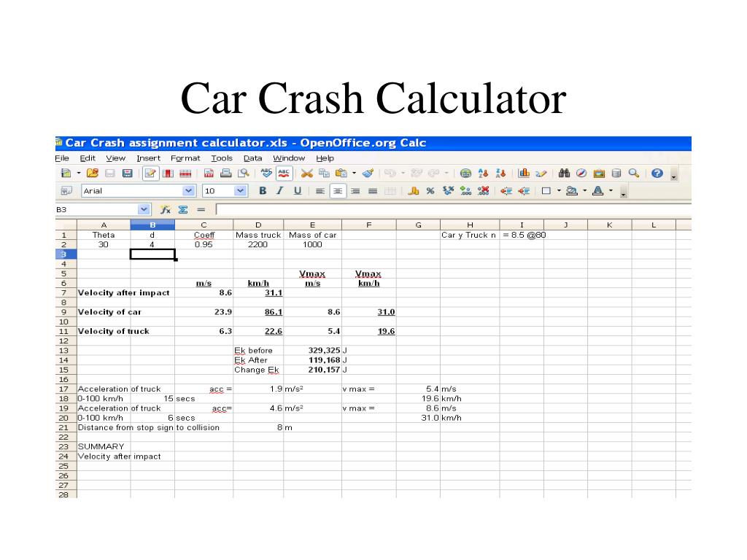747x560 pixels.
Task: Open the font size 10 dropdown
Action: click(x=240, y=191)
